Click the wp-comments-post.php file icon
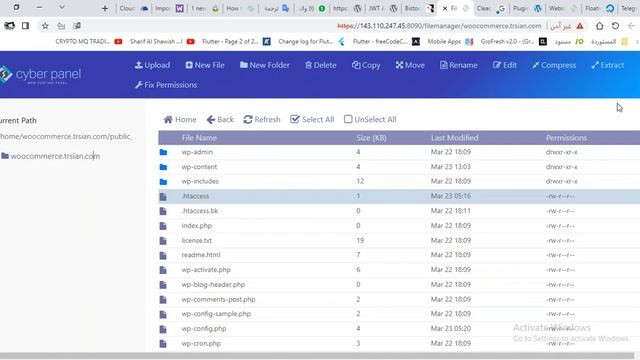This screenshot has height=360, width=640. (x=163, y=299)
